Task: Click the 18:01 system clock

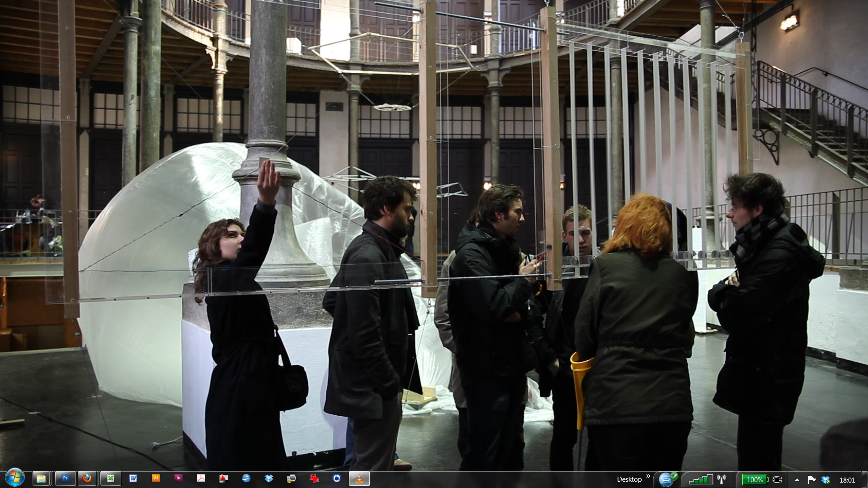Action: [x=847, y=480]
